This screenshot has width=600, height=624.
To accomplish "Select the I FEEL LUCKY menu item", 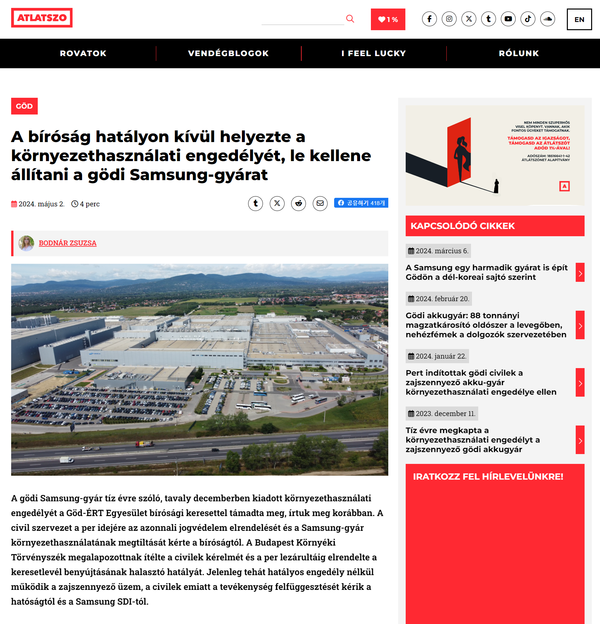I will 374,53.
